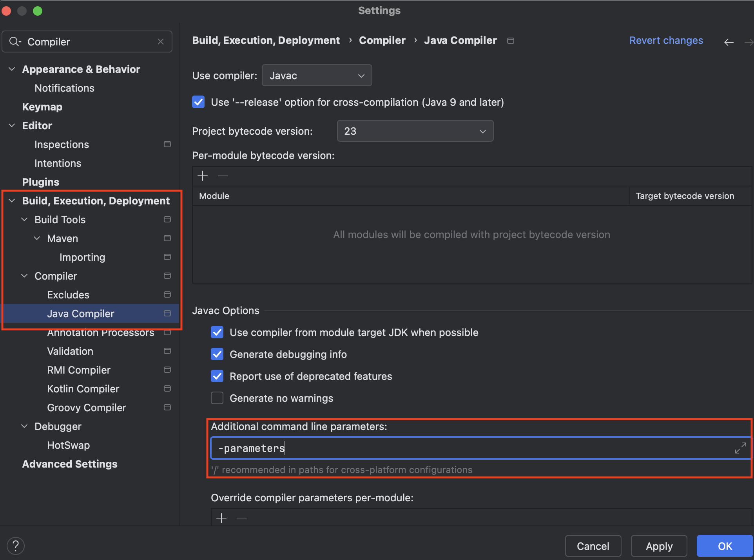Image resolution: width=754 pixels, height=560 pixels.
Task: Open the help question mark button
Action: pyautogui.click(x=16, y=546)
